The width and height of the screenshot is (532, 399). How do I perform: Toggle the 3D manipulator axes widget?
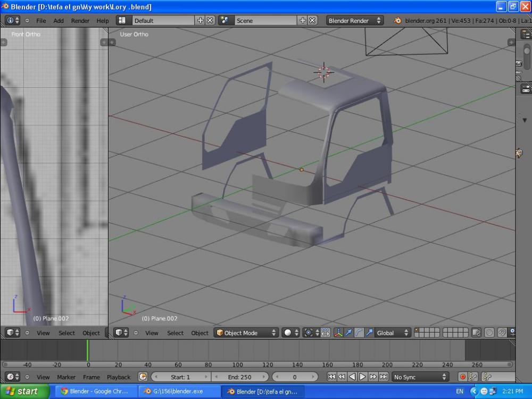(338, 332)
